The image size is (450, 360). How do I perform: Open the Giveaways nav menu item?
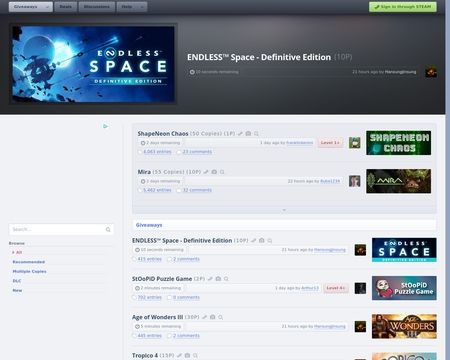26,7
